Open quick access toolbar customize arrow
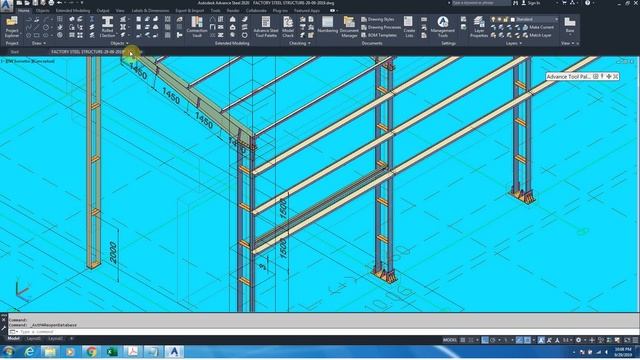The height and width of the screenshot is (360, 640). pyautogui.click(x=82, y=3)
